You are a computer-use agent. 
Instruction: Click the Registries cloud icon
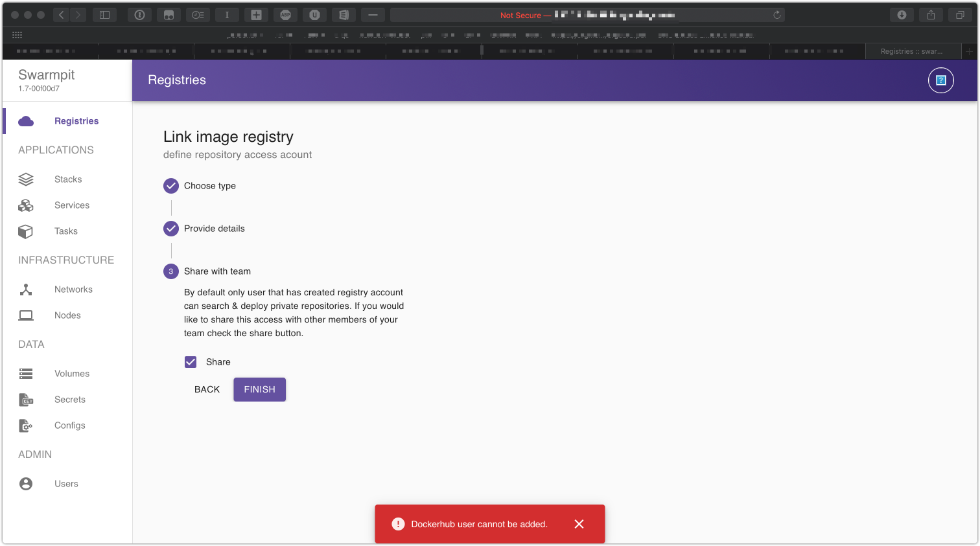tap(26, 121)
